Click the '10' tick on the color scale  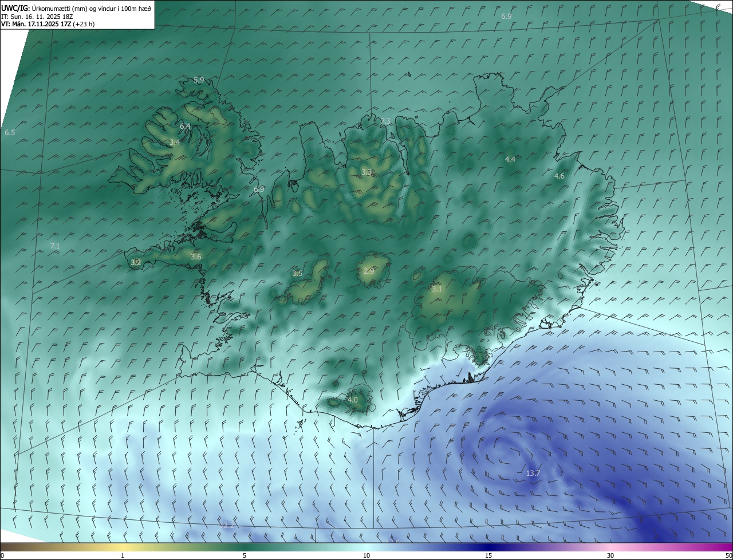click(x=366, y=555)
